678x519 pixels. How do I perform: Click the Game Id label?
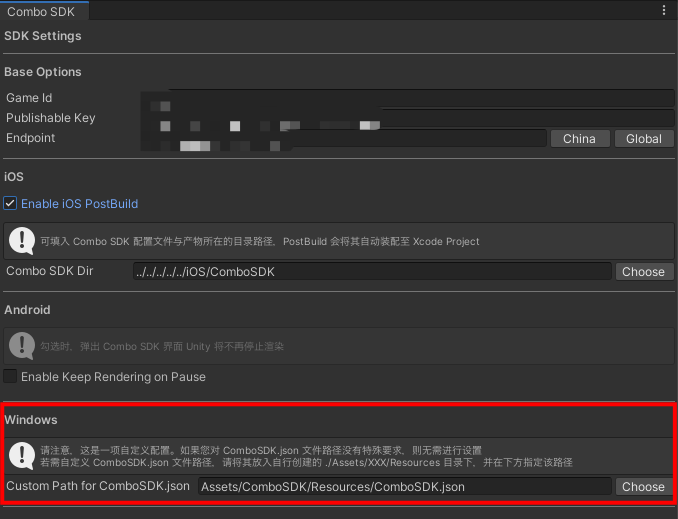(29, 98)
